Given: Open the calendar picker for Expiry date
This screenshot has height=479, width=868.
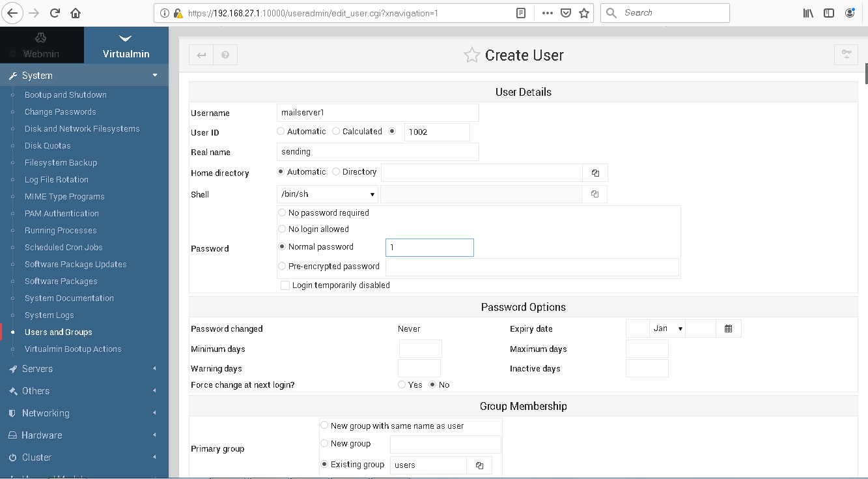Looking at the screenshot, I should pyautogui.click(x=729, y=328).
